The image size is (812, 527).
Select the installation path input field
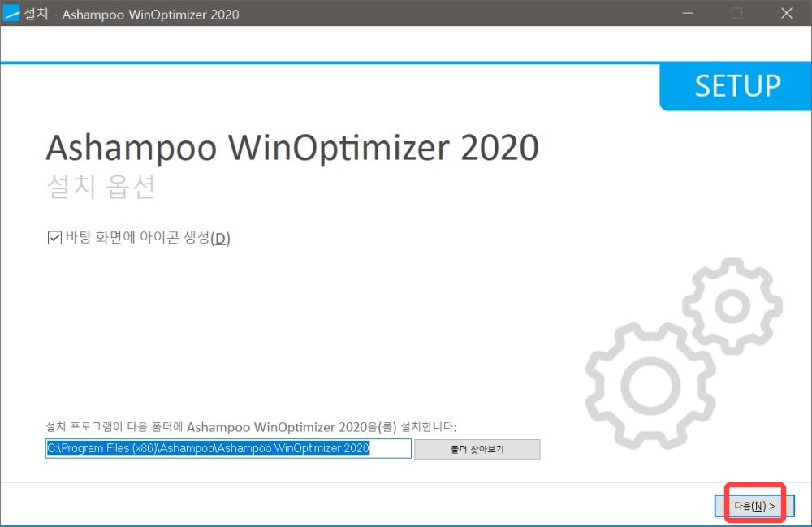pos(228,448)
